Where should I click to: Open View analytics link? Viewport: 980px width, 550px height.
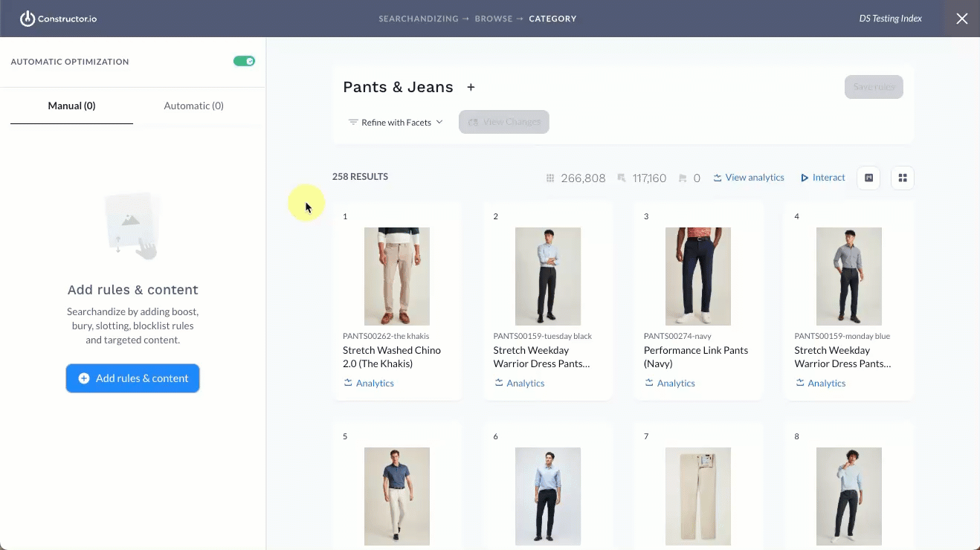749,178
